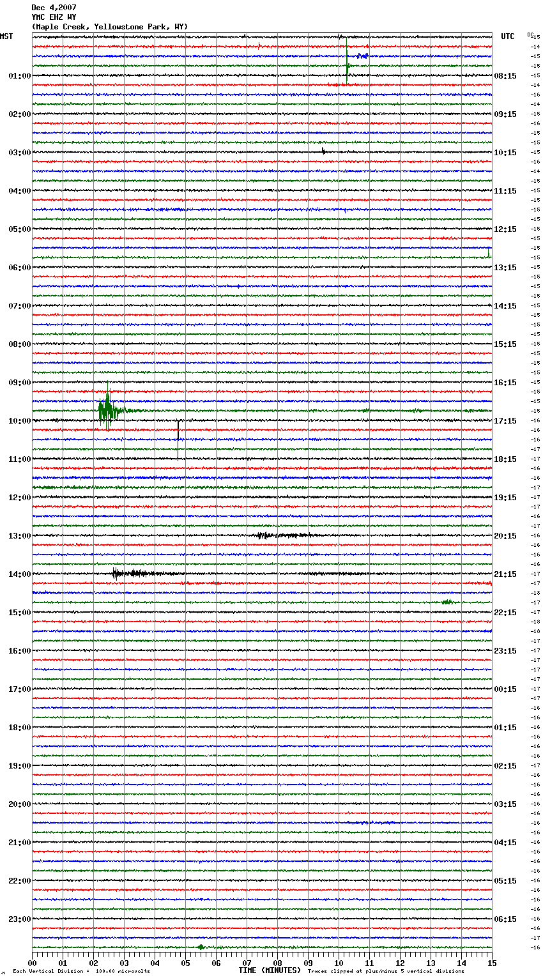Click the 'Traces clipped at plus/minus 5 vertical divisions' note

[x=386, y=972]
